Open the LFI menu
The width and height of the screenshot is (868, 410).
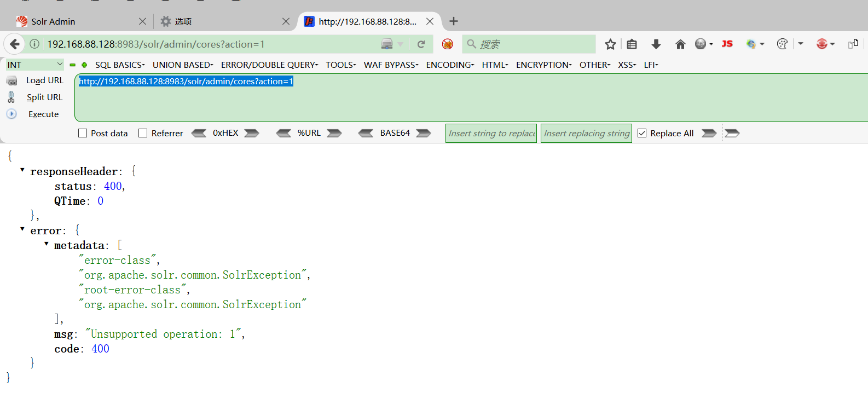(651, 65)
